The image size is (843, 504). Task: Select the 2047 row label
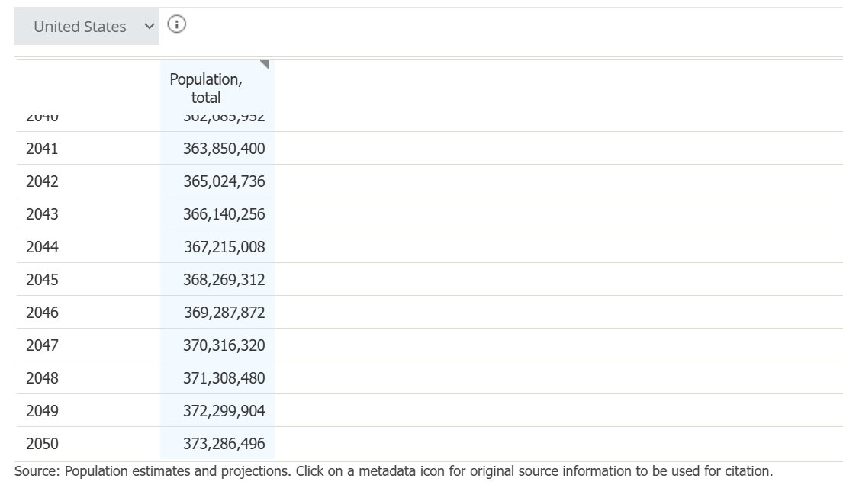(42, 345)
